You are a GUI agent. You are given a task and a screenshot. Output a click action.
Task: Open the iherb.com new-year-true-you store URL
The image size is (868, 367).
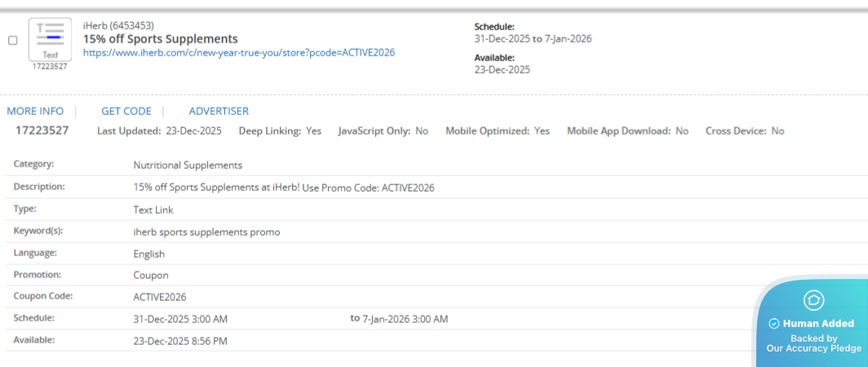point(239,52)
